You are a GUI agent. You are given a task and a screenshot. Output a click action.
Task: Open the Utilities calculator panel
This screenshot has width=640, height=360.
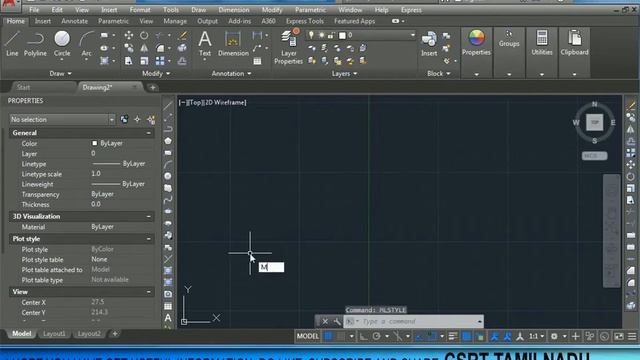(x=542, y=42)
